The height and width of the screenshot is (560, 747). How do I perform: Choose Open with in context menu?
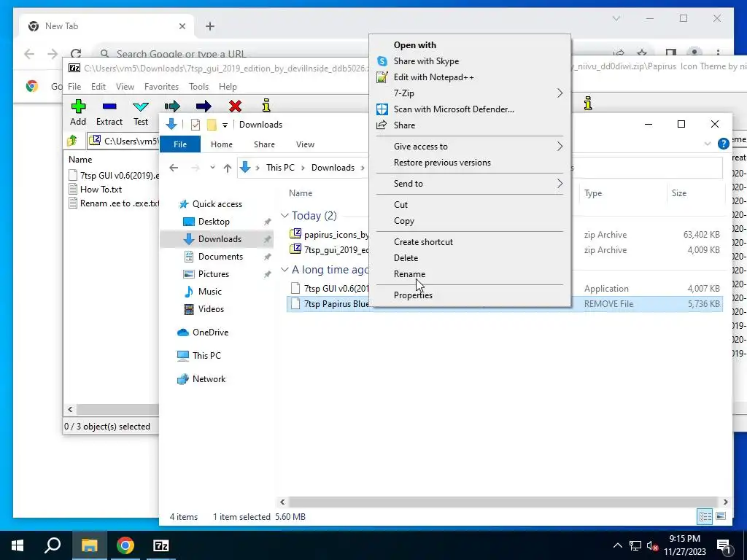pos(414,44)
